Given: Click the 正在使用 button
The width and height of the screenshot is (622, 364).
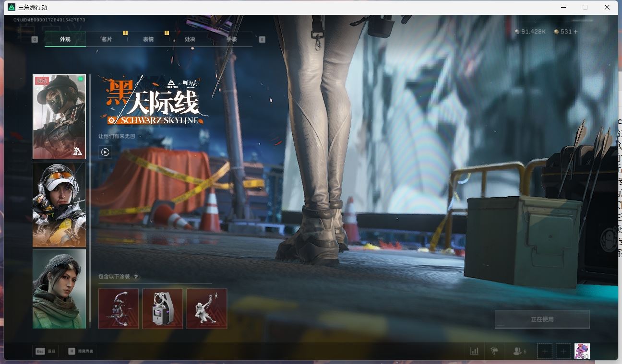Looking at the screenshot, I should tap(542, 319).
